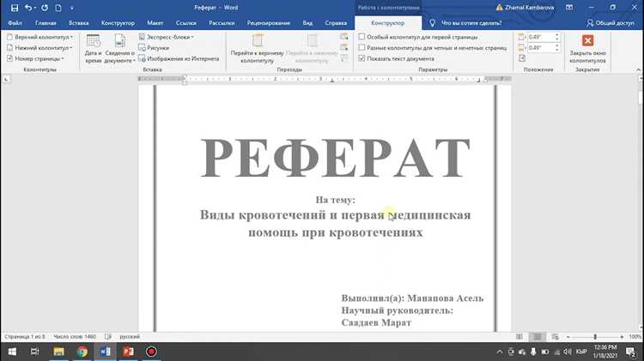Open PowerPoint from taskbar
The height and width of the screenshot is (361, 644).
(129, 352)
